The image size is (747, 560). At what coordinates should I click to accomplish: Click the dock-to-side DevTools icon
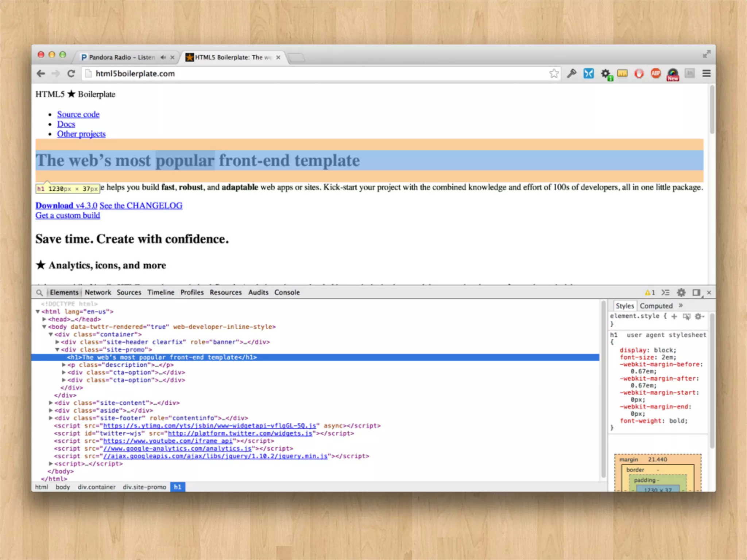pyautogui.click(x=696, y=292)
